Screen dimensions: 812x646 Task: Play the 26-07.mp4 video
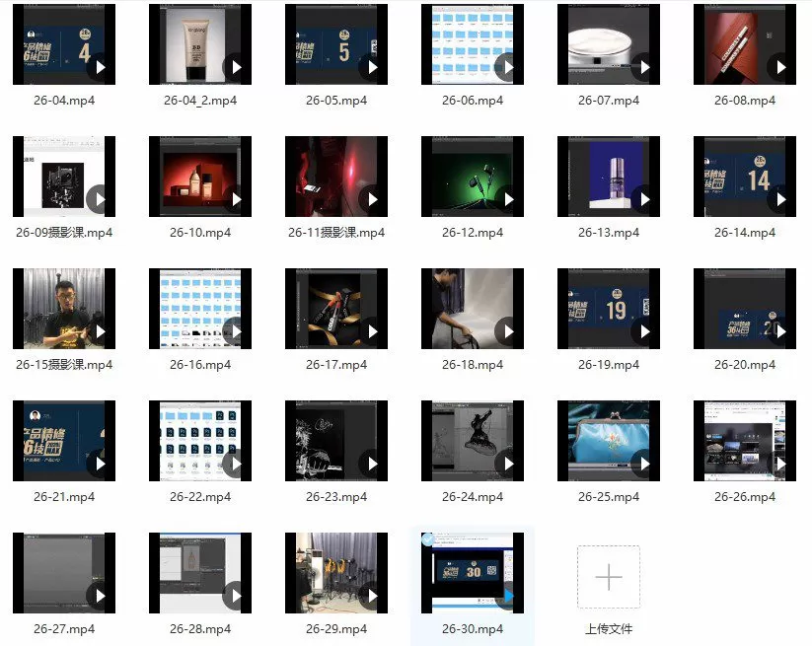[644, 67]
